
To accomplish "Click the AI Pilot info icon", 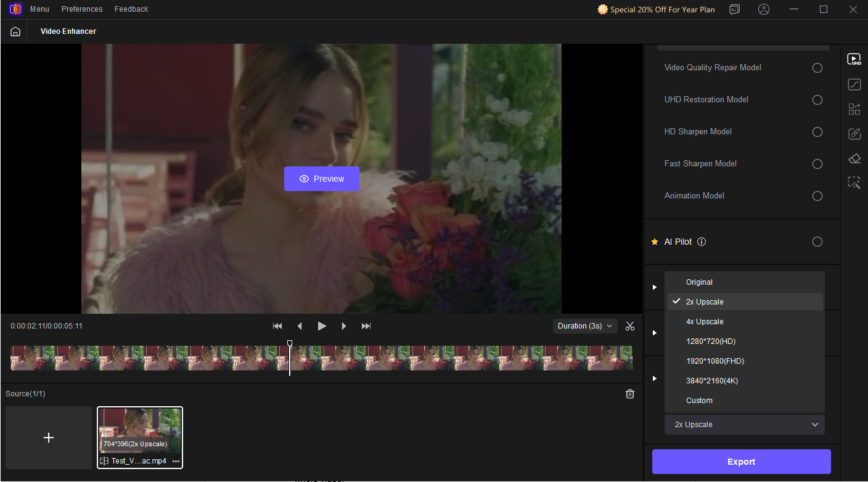I will pyautogui.click(x=702, y=242).
